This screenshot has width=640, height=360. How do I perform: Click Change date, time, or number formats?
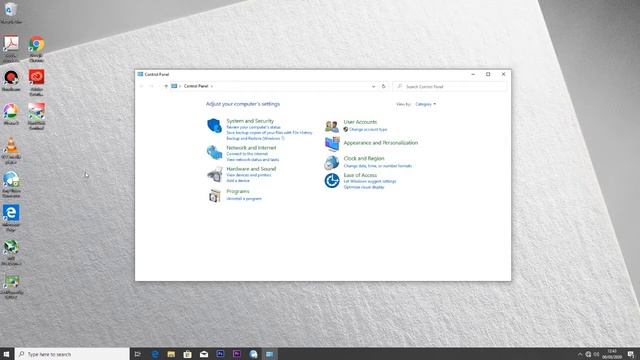click(378, 166)
